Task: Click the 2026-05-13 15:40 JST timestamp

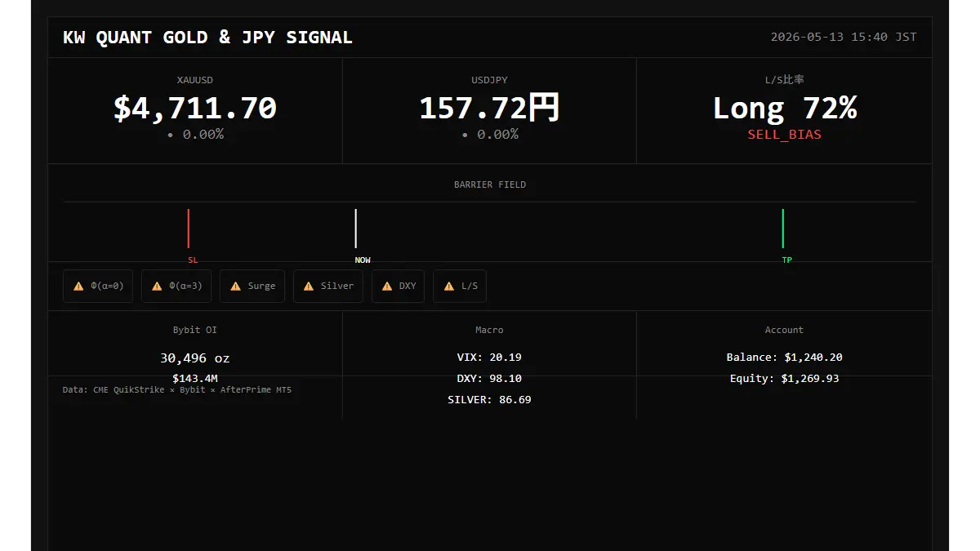Action: click(x=844, y=38)
